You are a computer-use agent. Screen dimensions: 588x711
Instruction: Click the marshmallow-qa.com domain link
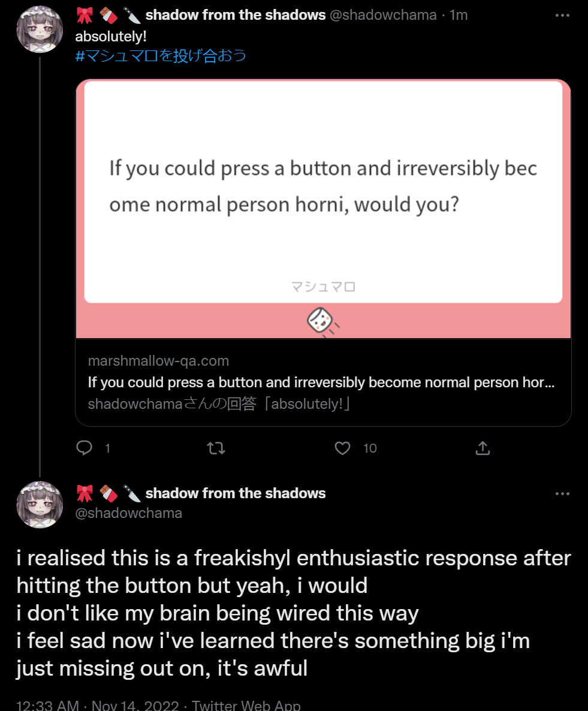pos(158,361)
